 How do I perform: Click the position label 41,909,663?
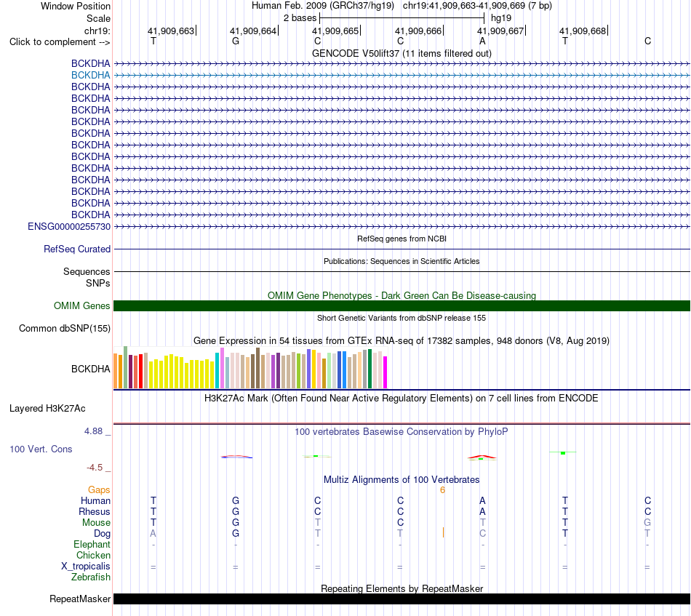(x=170, y=31)
